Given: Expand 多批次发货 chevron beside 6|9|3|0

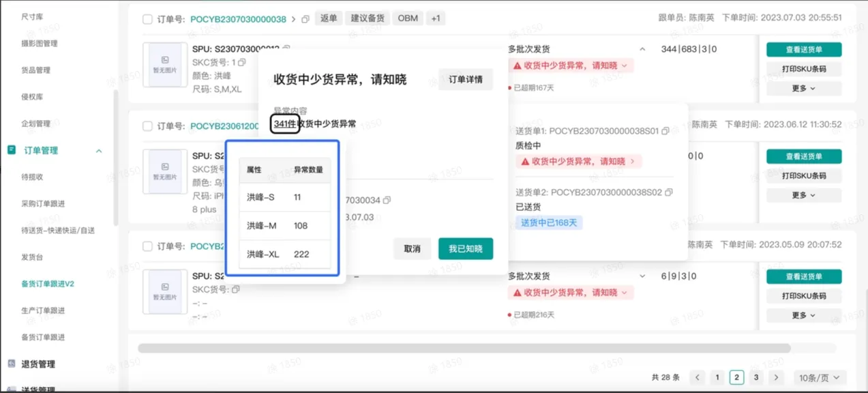Looking at the screenshot, I should pyautogui.click(x=642, y=276).
